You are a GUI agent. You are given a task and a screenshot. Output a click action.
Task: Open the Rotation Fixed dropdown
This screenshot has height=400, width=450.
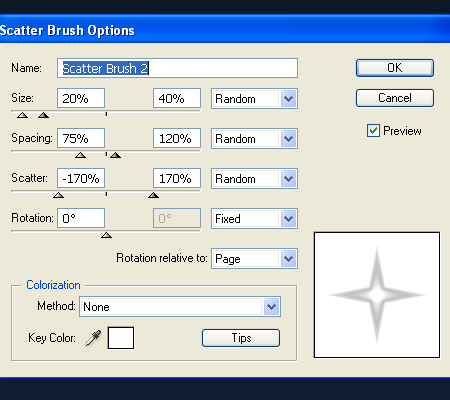[x=254, y=219]
